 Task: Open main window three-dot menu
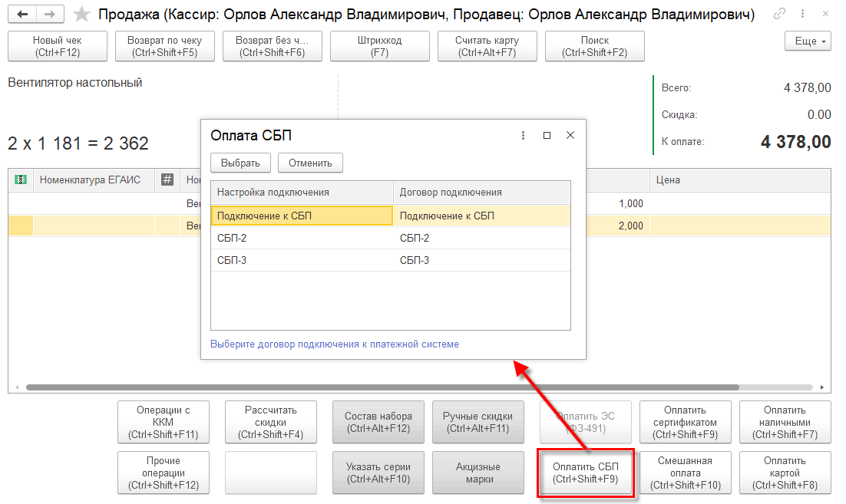[803, 14]
